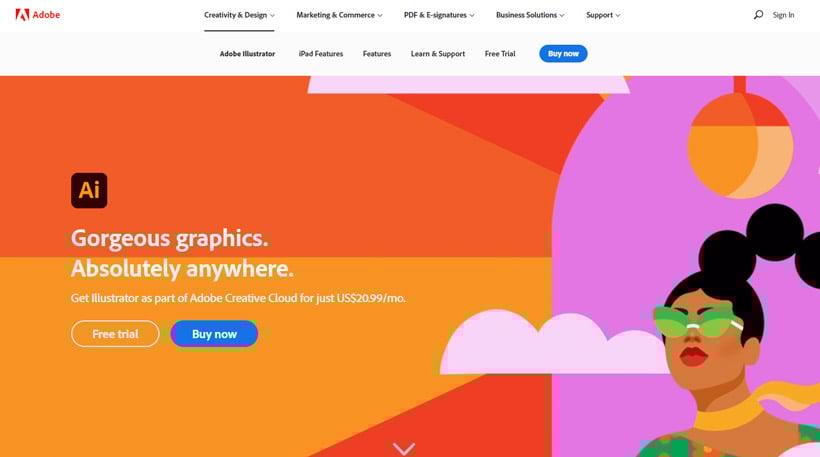Click the scroll-down chevron arrow
820x457 pixels.
404,449
